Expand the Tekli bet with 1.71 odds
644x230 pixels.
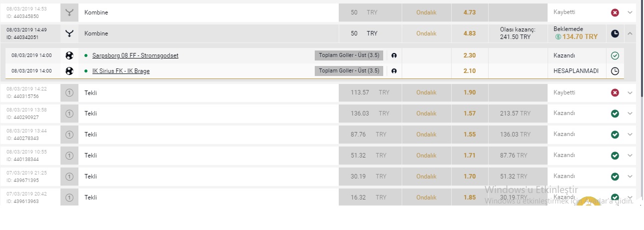[630, 155]
